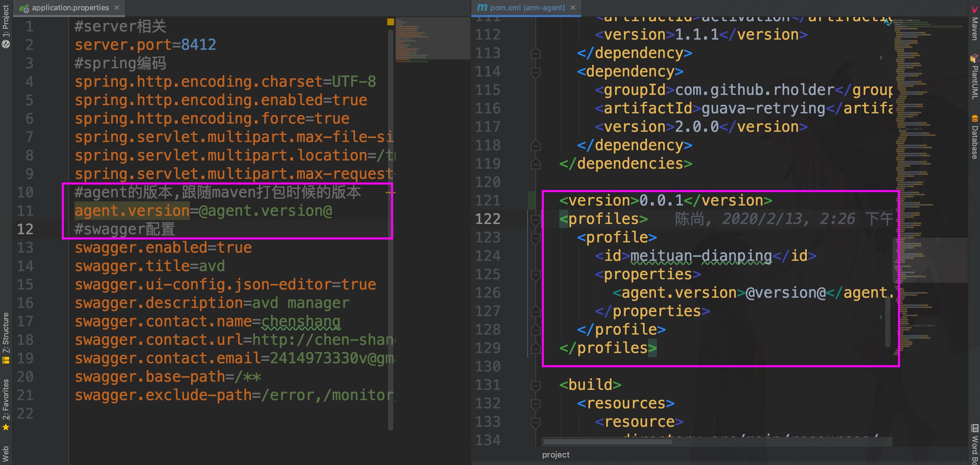Collapse the build block at line 131
Image resolution: width=980 pixels, height=465 pixels.
pos(536,385)
